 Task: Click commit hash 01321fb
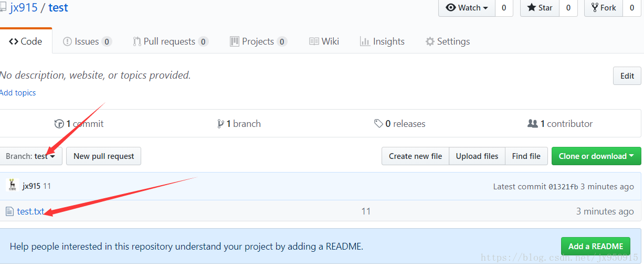click(x=563, y=187)
